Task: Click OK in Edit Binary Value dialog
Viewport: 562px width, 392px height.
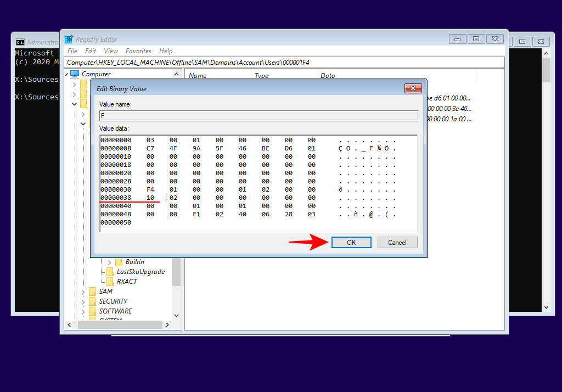Action: [x=351, y=242]
